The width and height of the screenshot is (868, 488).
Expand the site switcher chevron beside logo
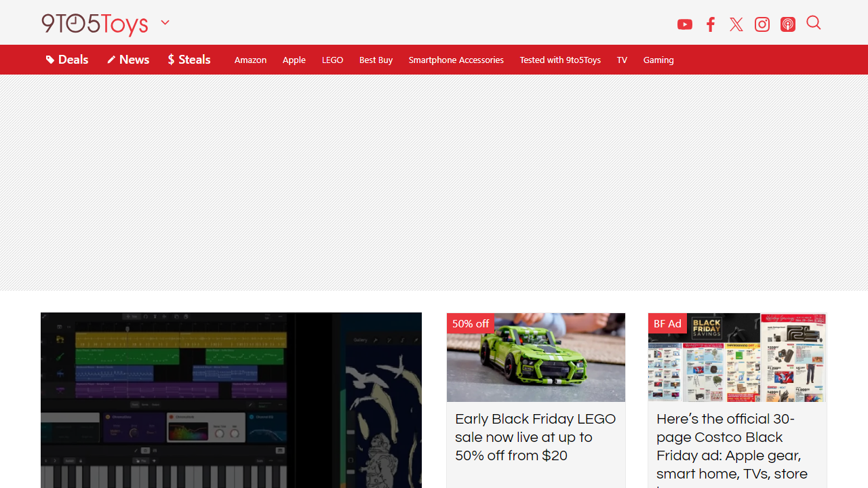pyautogui.click(x=165, y=22)
